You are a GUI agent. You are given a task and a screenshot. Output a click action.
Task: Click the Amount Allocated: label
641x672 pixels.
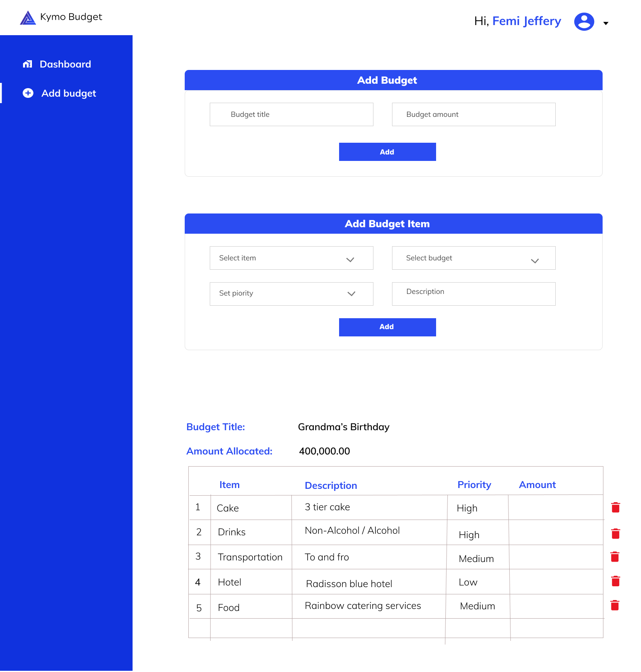tap(229, 451)
